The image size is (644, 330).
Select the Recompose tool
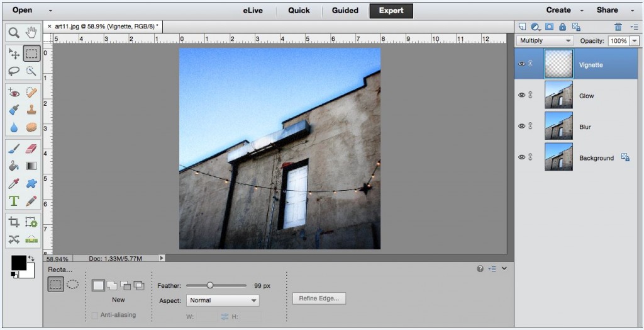(31, 222)
